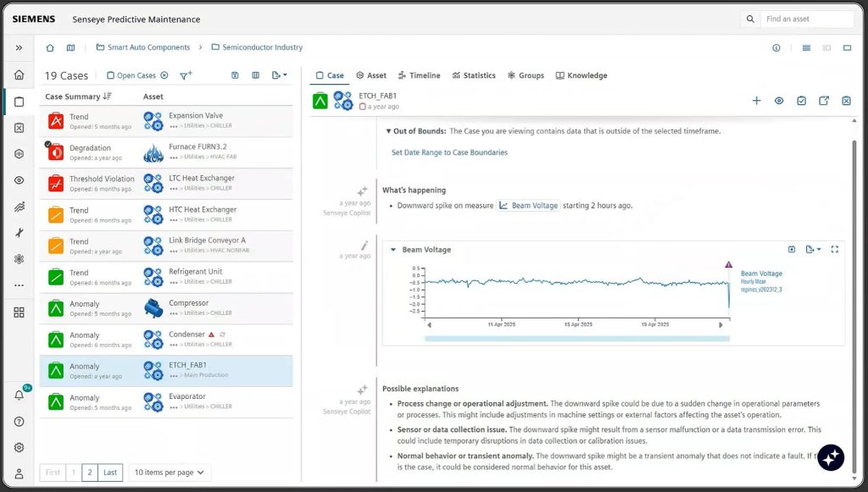The image size is (868, 492).
Task: Collapse the Beam Voltage chart
Action: click(393, 250)
